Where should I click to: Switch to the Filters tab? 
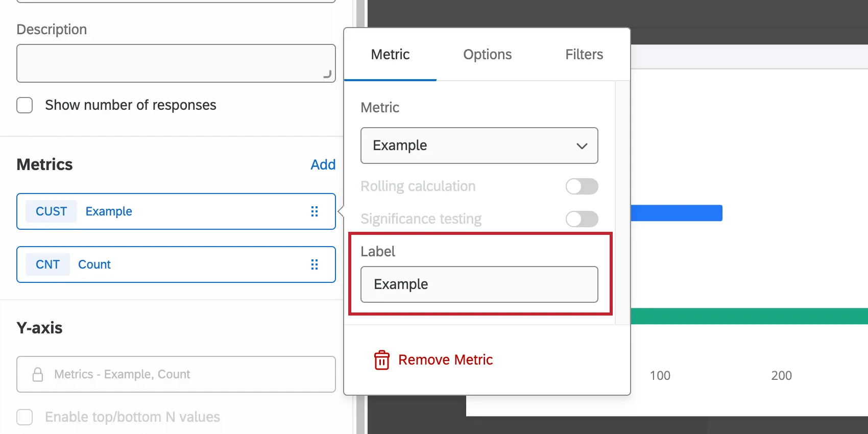click(584, 55)
